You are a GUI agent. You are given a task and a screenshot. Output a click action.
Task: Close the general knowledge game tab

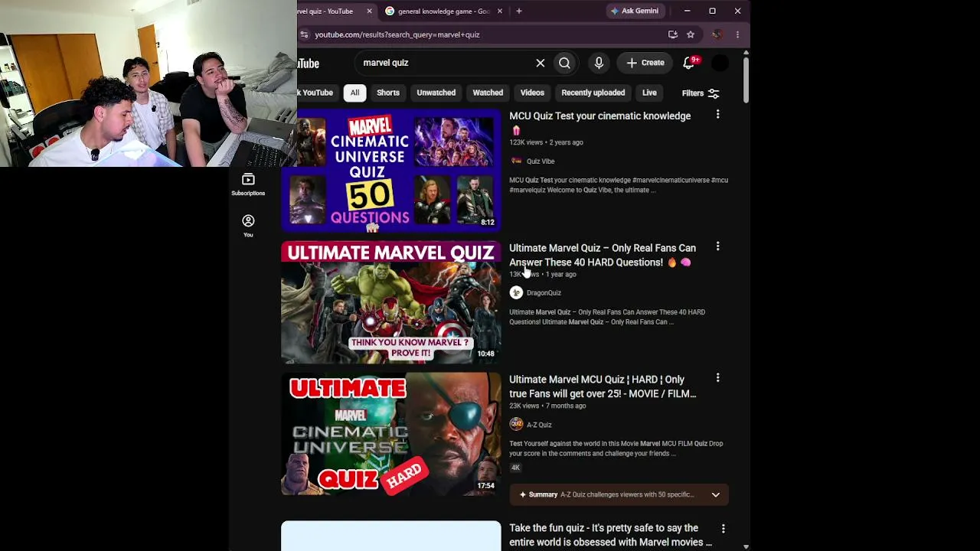coord(500,11)
